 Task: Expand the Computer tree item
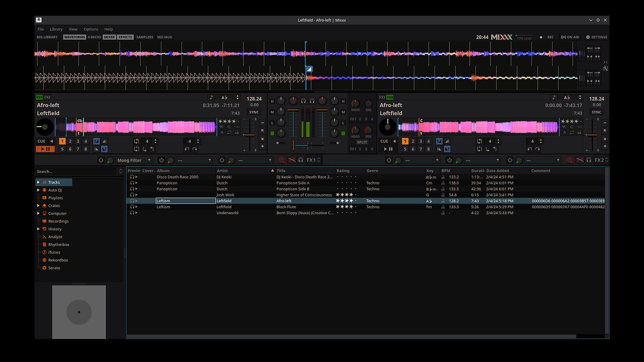(38, 213)
